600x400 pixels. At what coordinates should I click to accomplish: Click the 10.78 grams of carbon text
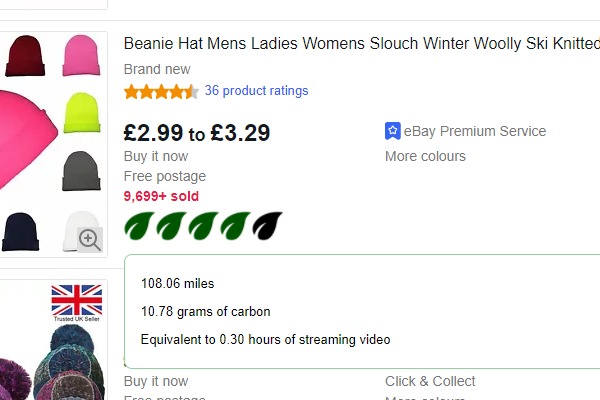(205, 312)
